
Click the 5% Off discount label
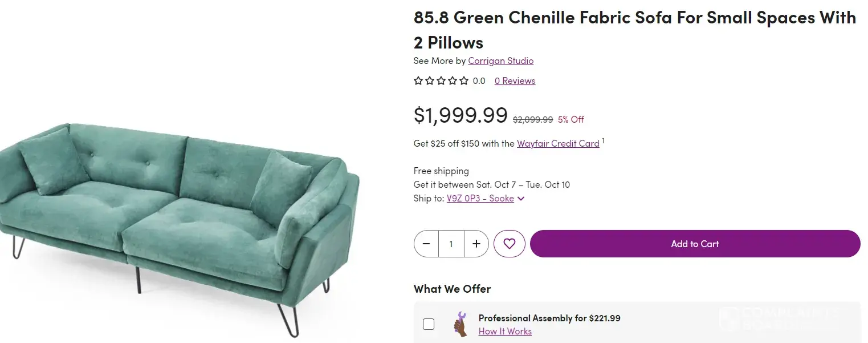click(570, 119)
